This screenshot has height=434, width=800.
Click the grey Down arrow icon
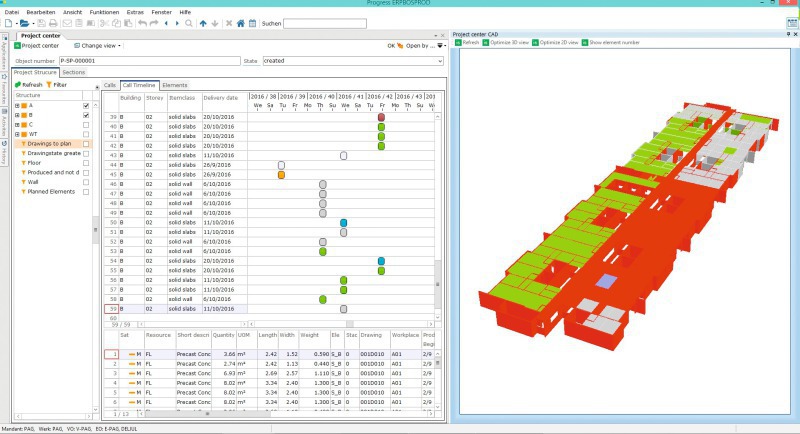[x=215, y=23]
